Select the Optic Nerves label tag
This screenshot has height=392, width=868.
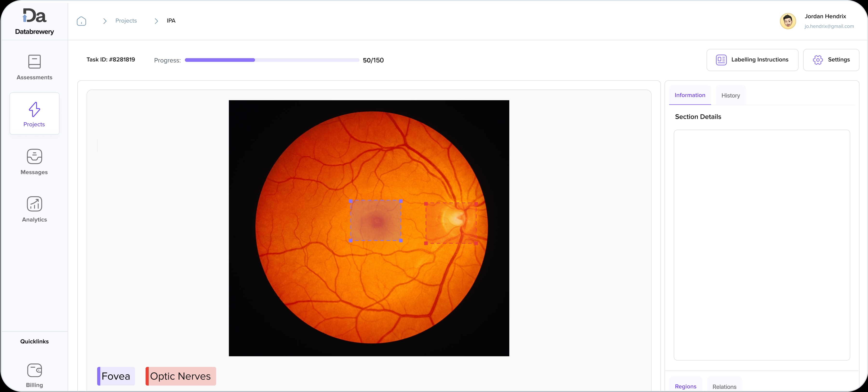point(181,376)
